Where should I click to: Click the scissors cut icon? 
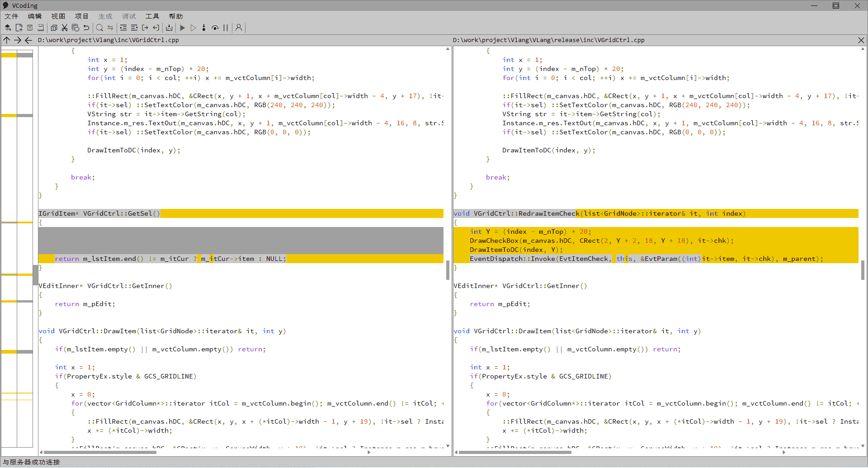(x=65, y=28)
